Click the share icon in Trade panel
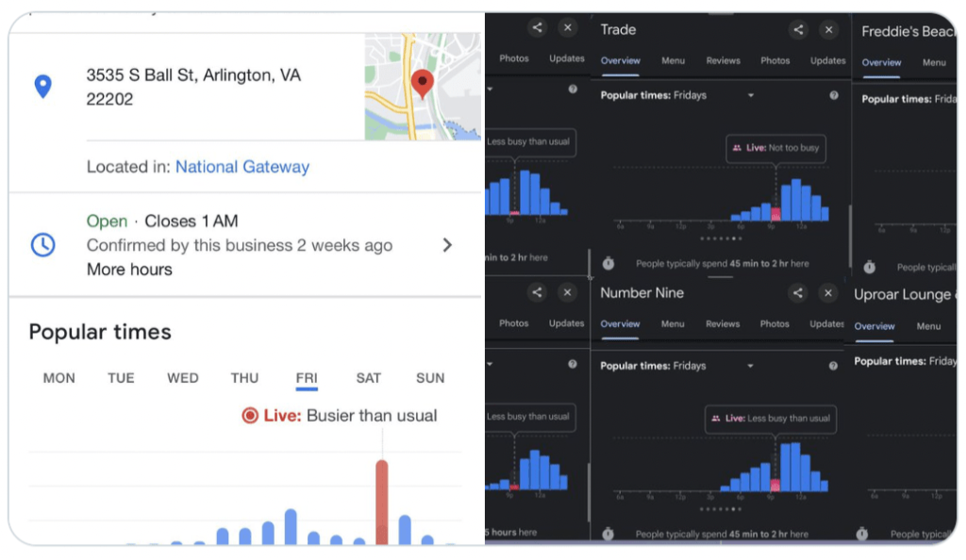Viewport: 966px width, 560px height. [x=798, y=30]
